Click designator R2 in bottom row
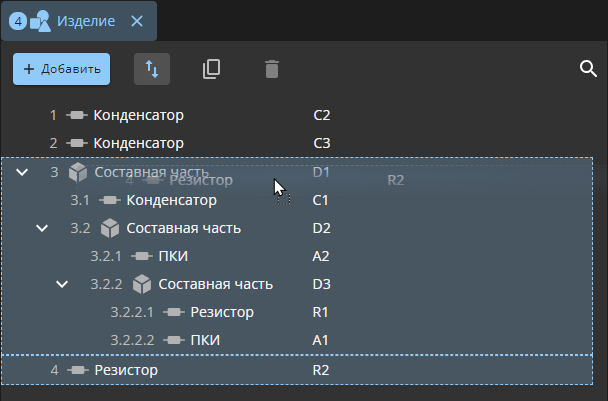 click(321, 370)
